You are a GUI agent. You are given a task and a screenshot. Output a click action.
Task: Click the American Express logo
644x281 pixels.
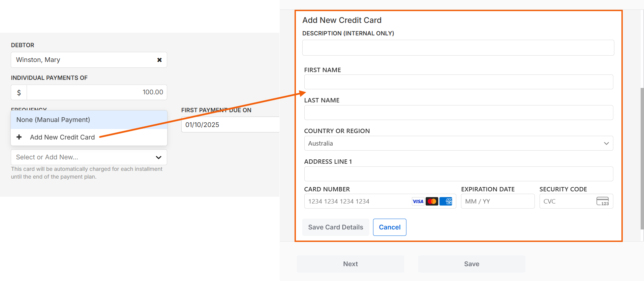click(x=446, y=201)
